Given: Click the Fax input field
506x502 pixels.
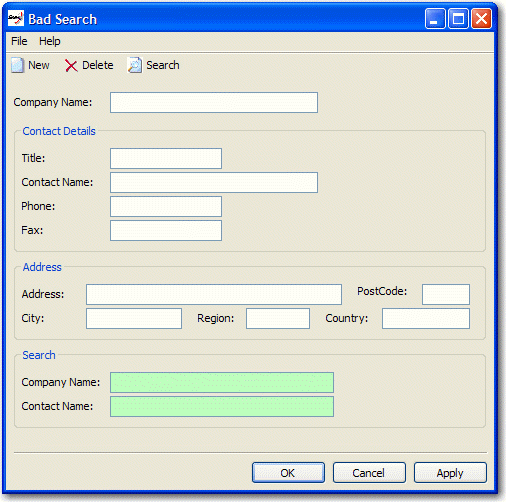Looking at the screenshot, I should pyautogui.click(x=166, y=231).
